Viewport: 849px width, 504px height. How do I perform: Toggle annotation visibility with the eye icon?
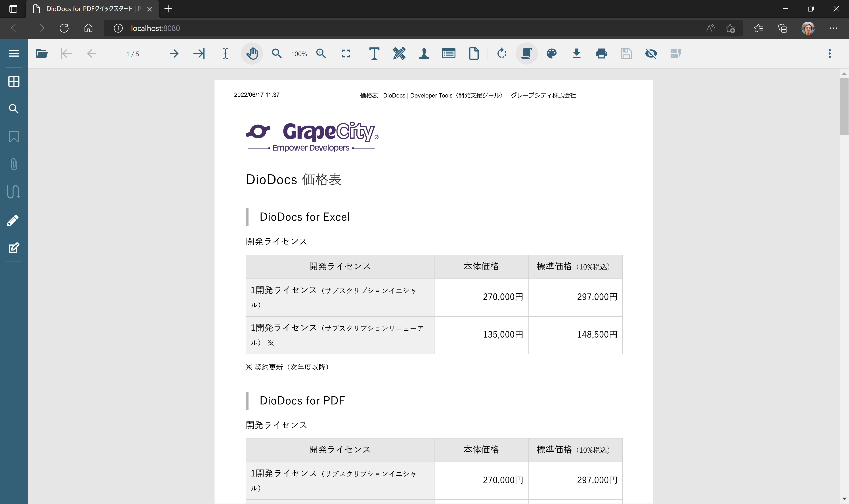click(651, 53)
